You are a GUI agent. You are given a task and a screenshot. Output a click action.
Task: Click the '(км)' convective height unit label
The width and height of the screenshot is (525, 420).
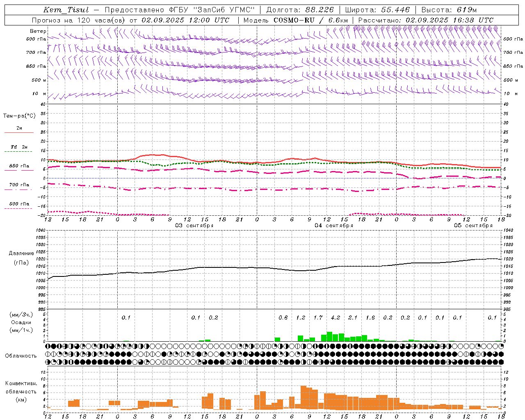(x=21, y=399)
